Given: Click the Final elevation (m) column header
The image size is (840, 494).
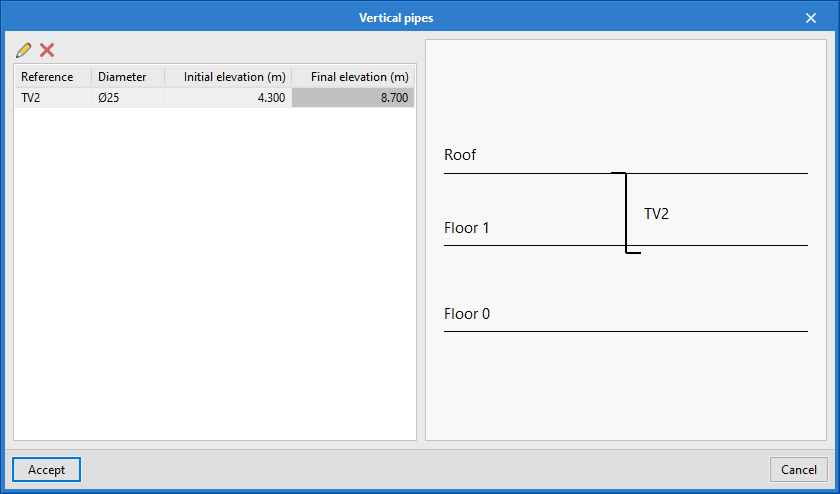Looking at the screenshot, I should (353, 77).
